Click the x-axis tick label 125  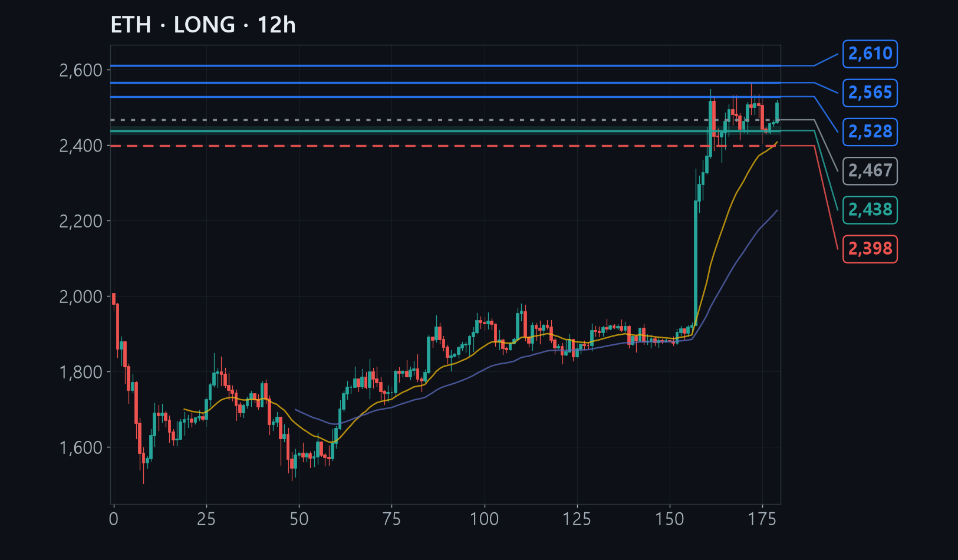click(577, 519)
